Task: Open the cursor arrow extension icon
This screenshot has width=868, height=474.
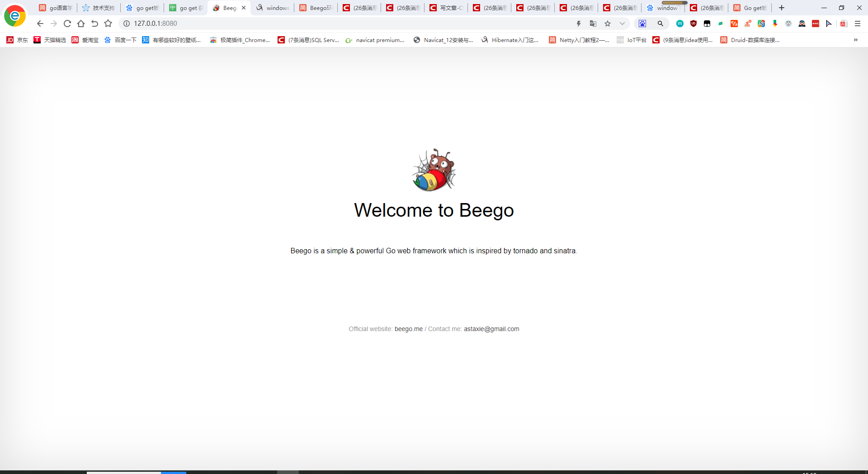Action: (829, 24)
